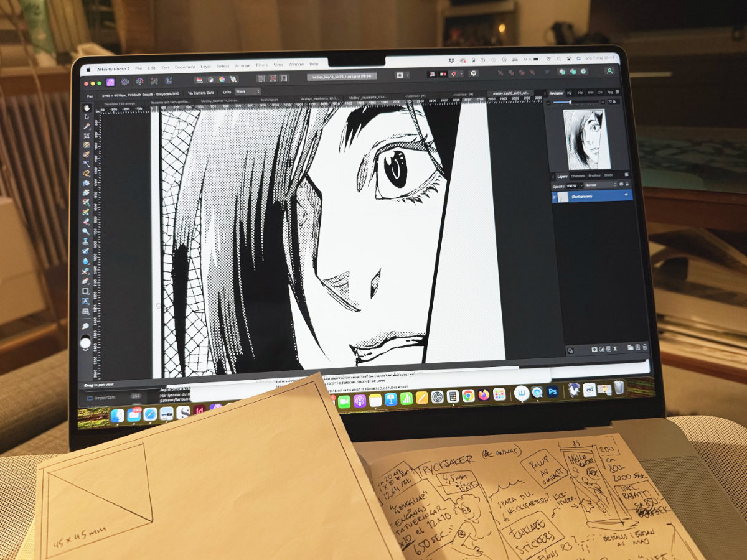
Task: Click the Deselect icon with red cross
Action: [x=272, y=78]
